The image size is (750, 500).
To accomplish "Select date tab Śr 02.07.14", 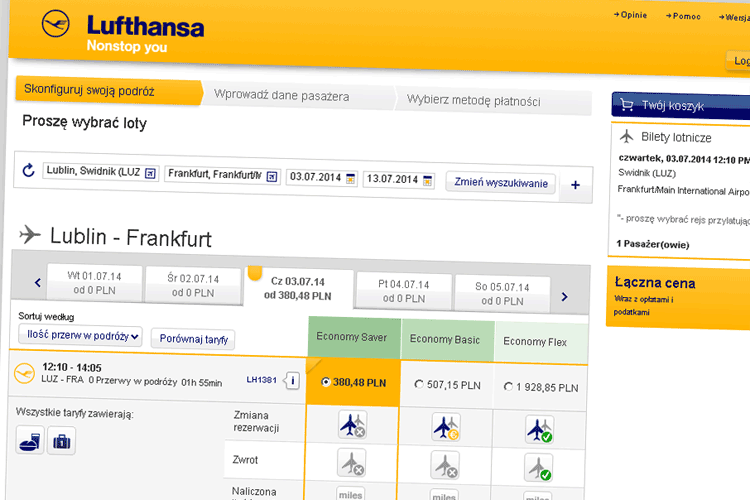I will point(193,286).
